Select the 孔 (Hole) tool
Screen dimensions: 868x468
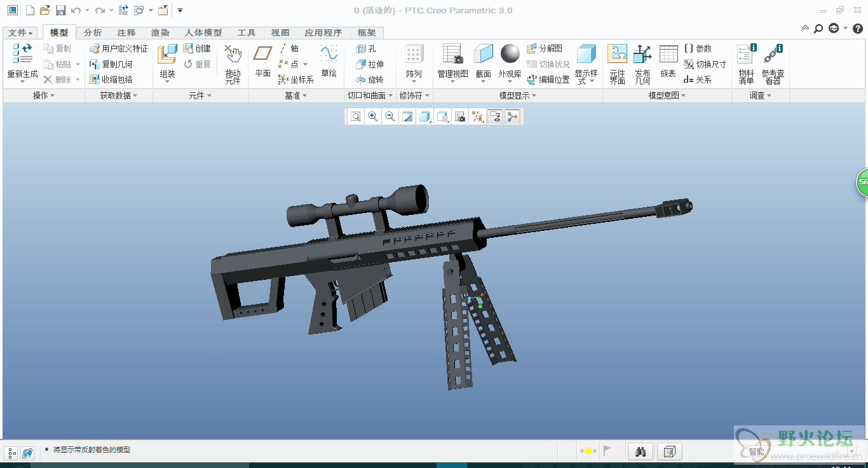pyautogui.click(x=366, y=48)
